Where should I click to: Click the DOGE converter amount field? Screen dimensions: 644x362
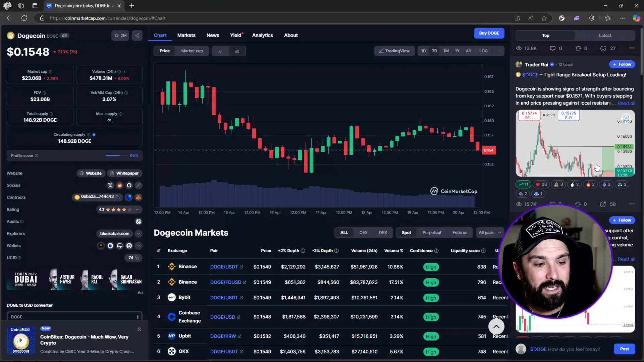pyautogui.click(x=74, y=317)
